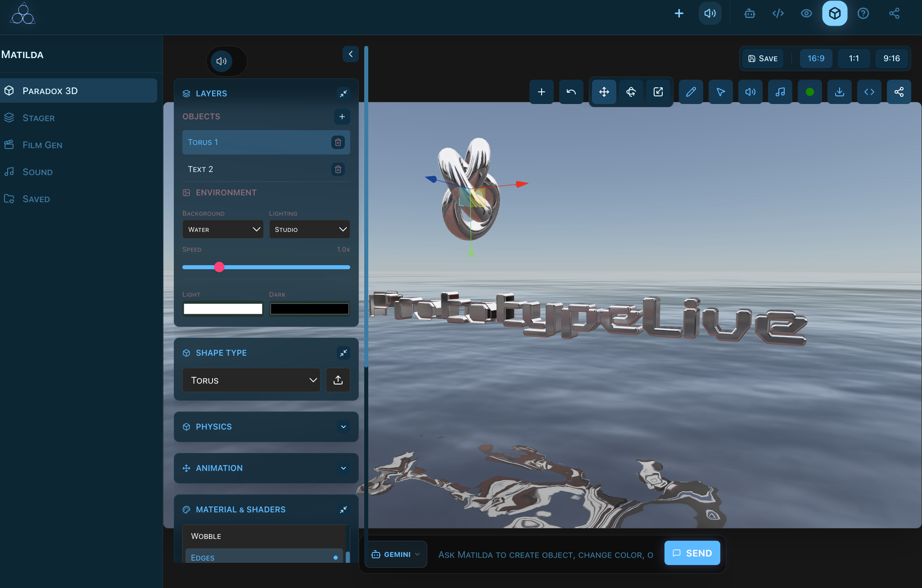Select the pencil draw tool

click(691, 92)
